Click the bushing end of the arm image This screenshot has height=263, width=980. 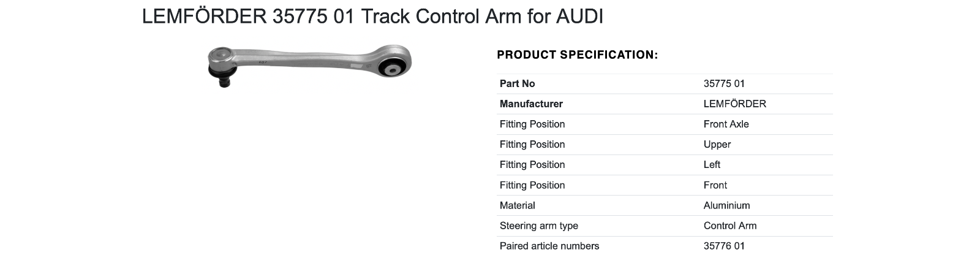[393, 66]
